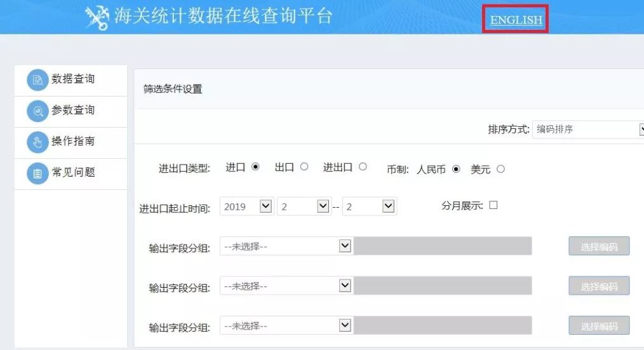This screenshot has width=644, height=350.
Task: Click the first 选择编码 button
Action: [598, 246]
